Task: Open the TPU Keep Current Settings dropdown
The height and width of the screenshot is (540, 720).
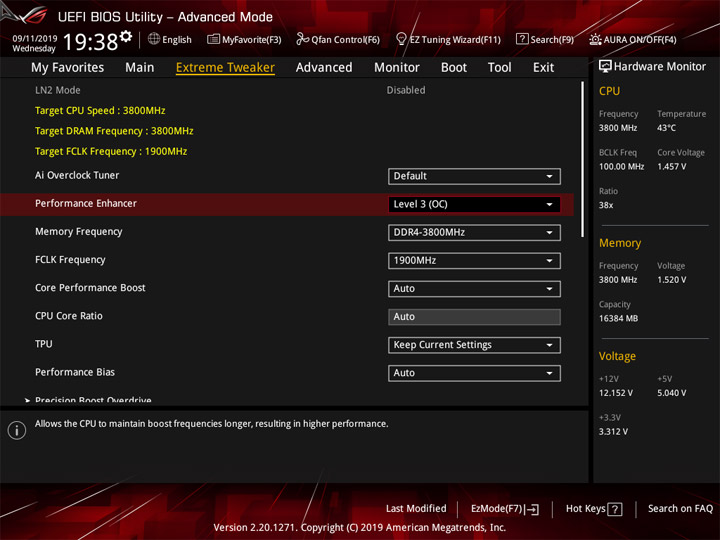Action: click(x=474, y=345)
